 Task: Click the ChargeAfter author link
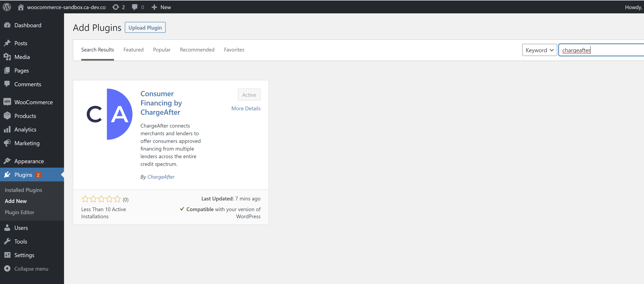161,177
